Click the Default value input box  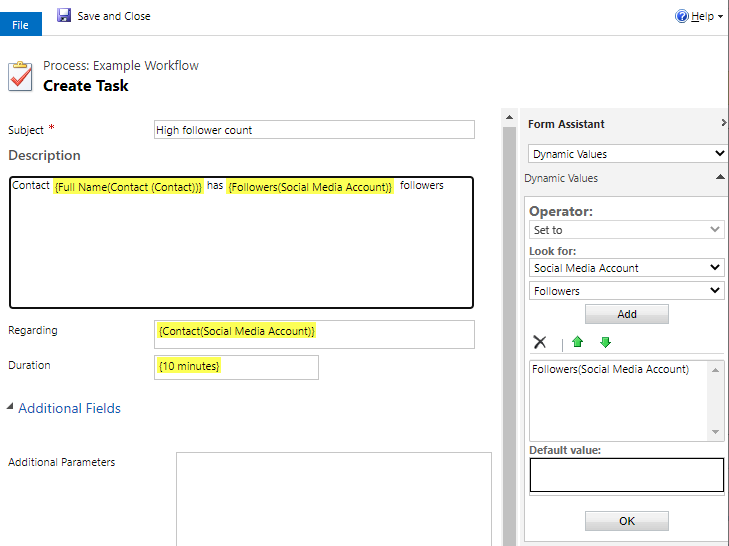[x=626, y=475]
